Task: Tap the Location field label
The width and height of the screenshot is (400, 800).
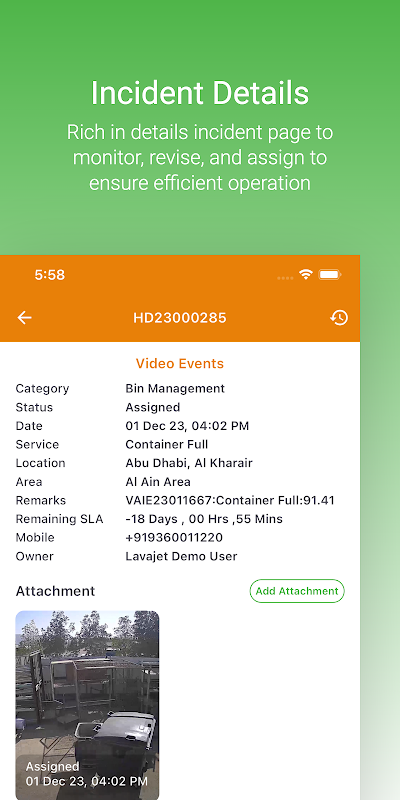Action: [x=40, y=463]
